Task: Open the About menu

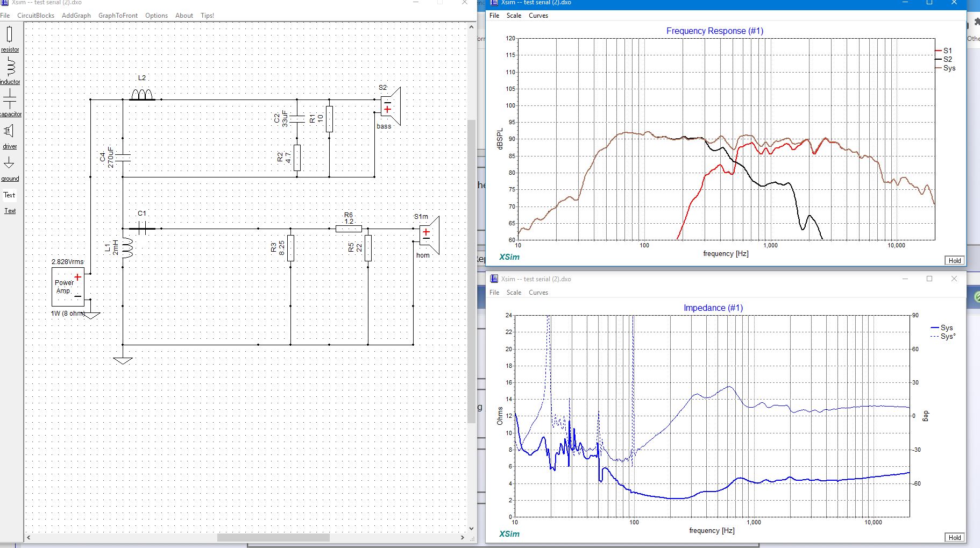Action: tap(184, 16)
